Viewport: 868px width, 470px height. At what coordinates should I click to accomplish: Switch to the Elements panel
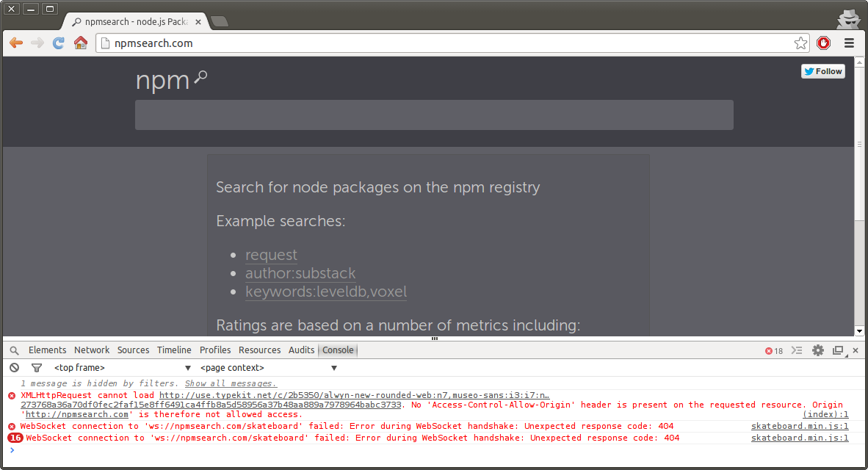[x=47, y=350]
